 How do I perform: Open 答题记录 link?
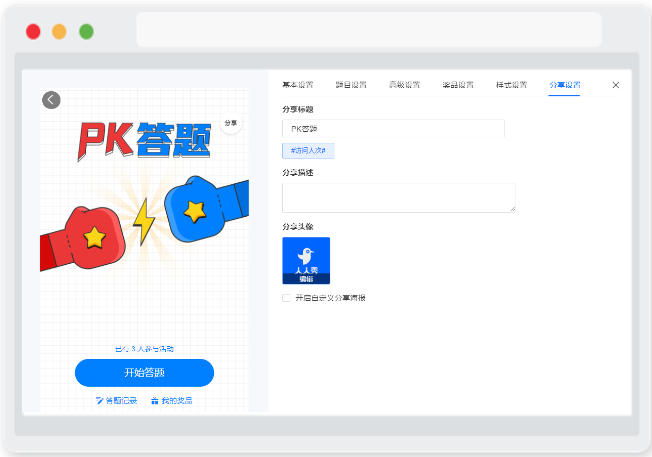tap(116, 400)
